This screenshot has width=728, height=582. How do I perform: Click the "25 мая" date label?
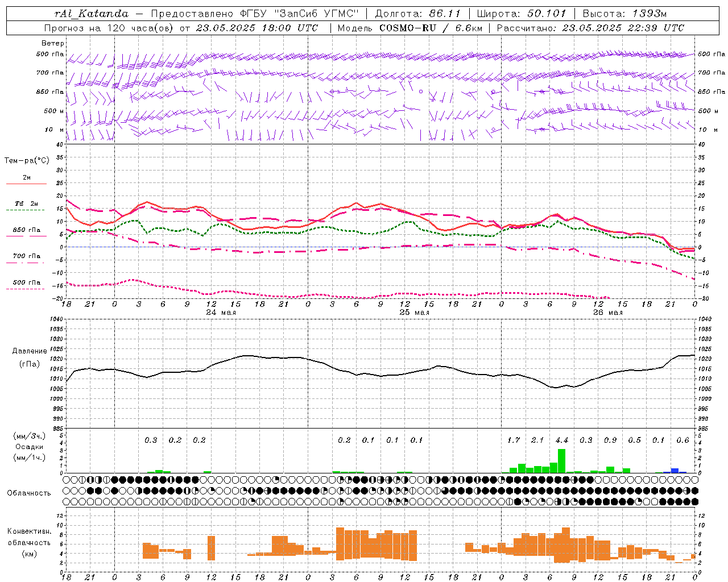tap(414, 313)
